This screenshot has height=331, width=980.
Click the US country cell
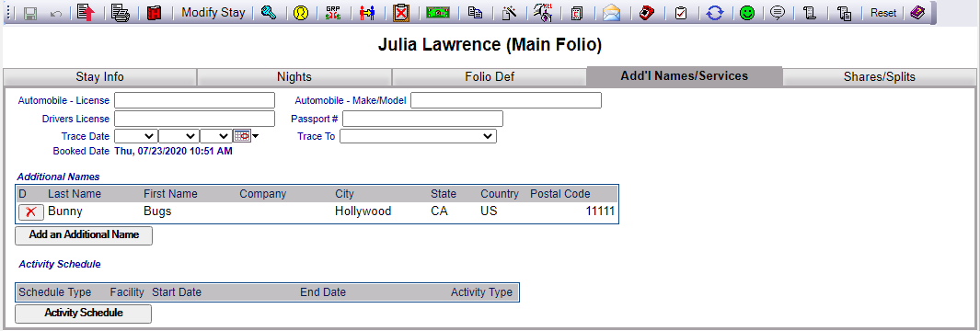coord(489,211)
